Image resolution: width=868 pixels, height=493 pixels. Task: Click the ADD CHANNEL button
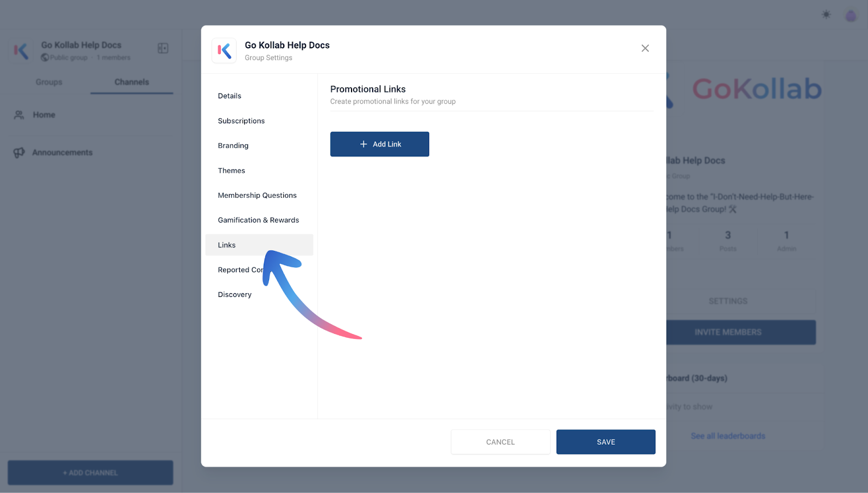(x=91, y=473)
